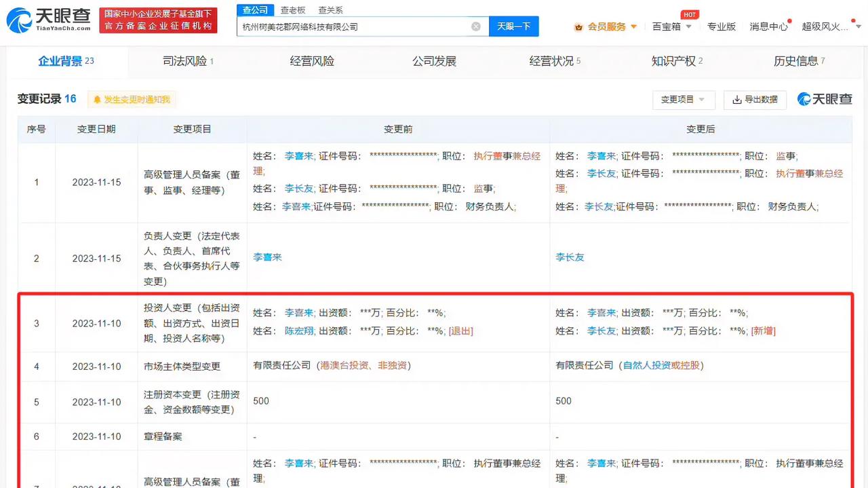
Task: Open the 会员服务 dropdown
Action: point(612,27)
